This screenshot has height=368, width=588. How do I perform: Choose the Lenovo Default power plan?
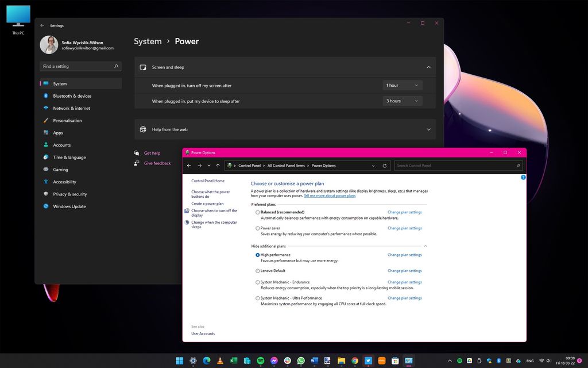pyautogui.click(x=258, y=271)
